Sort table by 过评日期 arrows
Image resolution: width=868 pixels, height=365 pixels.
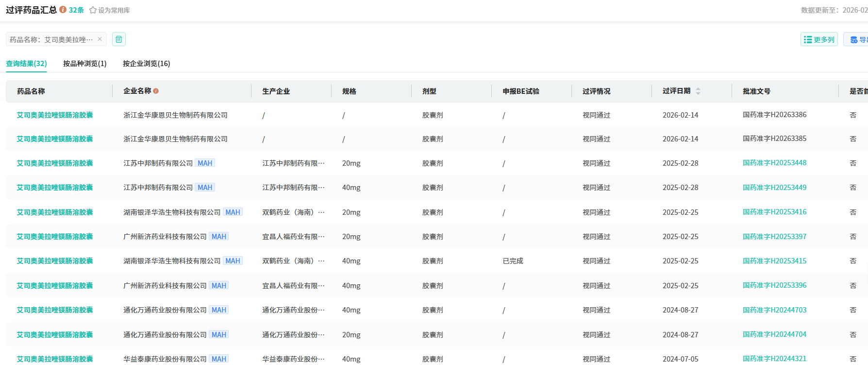tap(698, 91)
